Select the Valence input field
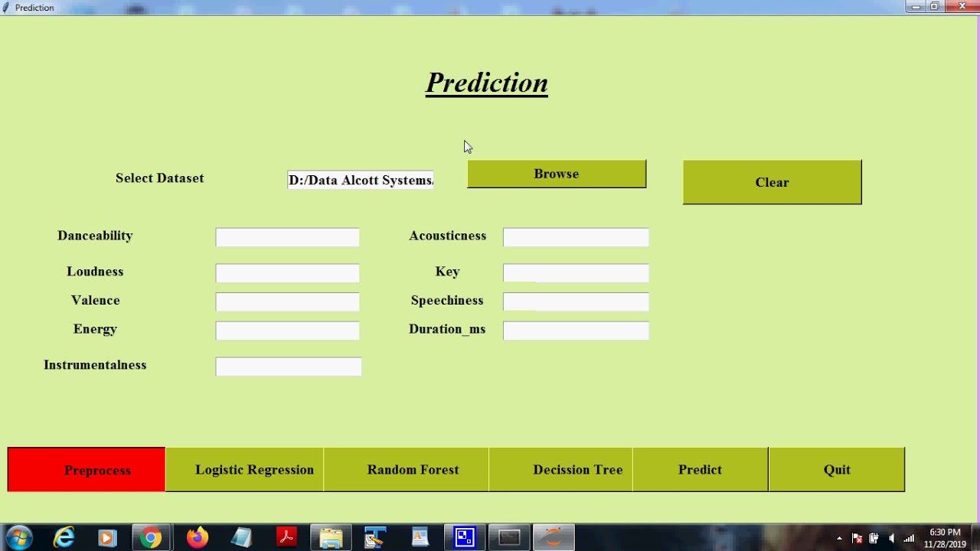The height and width of the screenshot is (551, 980). point(287,302)
